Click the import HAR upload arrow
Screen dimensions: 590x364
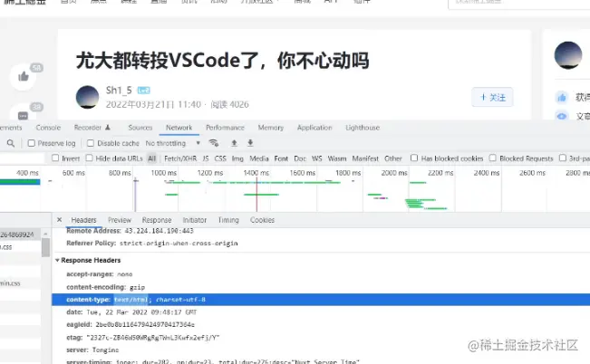[x=234, y=143]
